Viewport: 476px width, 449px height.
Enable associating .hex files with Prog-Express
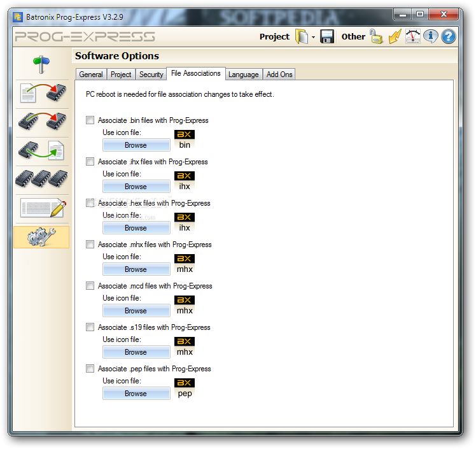point(90,203)
